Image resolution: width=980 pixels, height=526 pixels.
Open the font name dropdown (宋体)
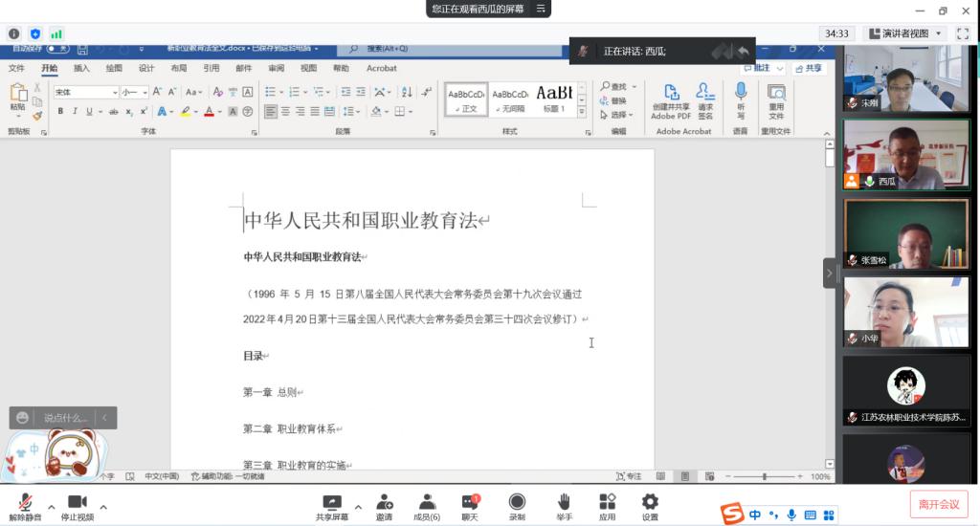(115, 93)
